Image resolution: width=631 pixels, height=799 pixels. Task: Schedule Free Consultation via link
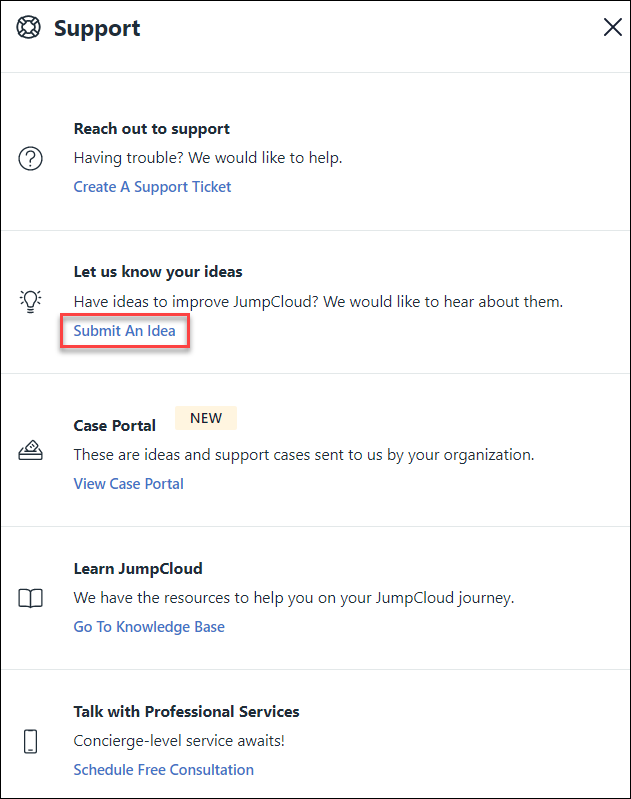coord(163,770)
